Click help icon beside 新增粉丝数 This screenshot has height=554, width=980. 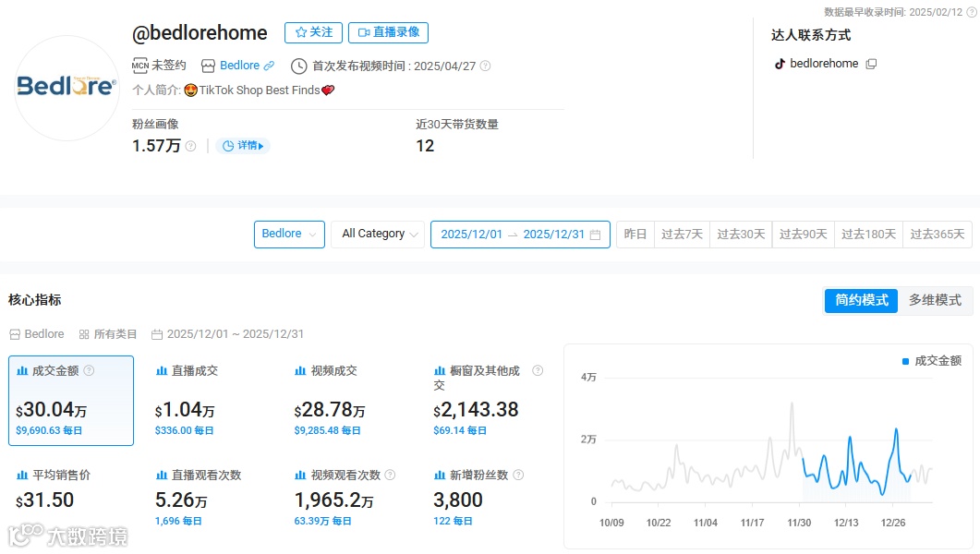[x=518, y=475]
